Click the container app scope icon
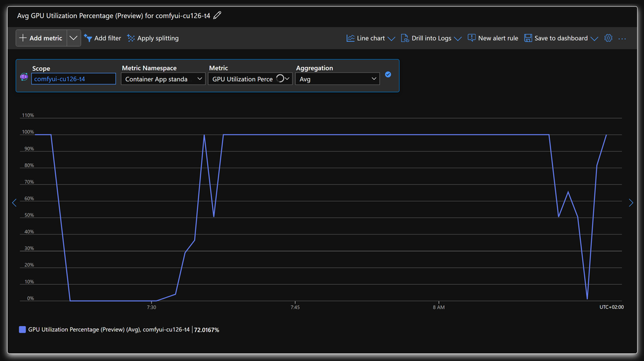644x361 pixels. click(24, 77)
